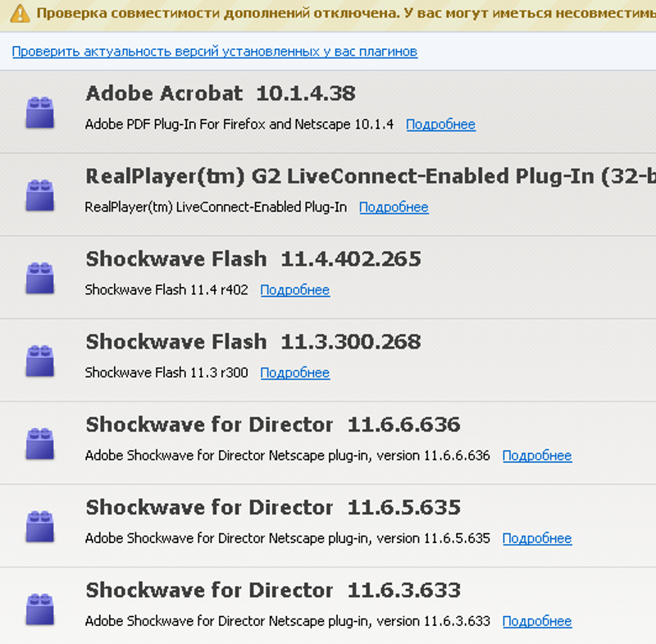Screen dimensions: 656x644
Task: Click the compatibility check disabled warning text
Action: click(x=344, y=13)
